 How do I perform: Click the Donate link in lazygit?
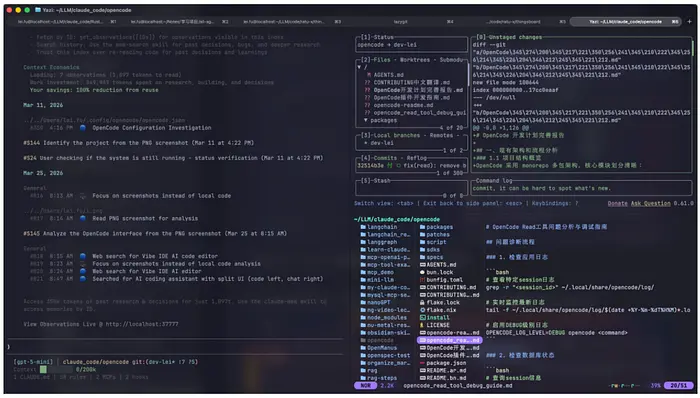click(617, 203)
